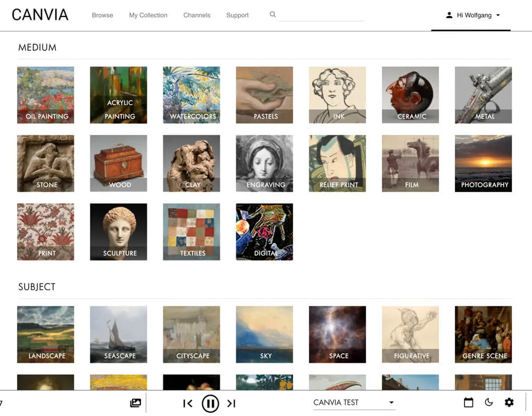Select the Metal medium tile
The width and height of the screenshot is (532, 416).
[483, 95]
